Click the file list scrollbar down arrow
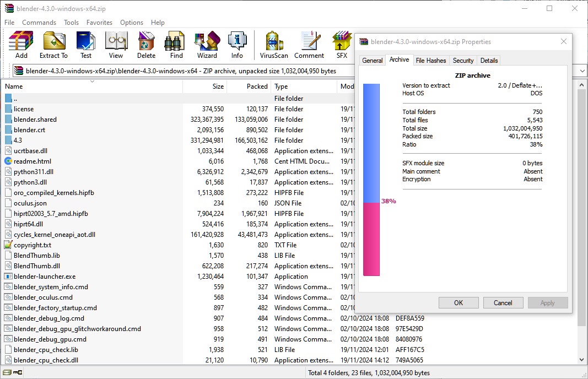Image resolution: width=588 pixels, height=379 pixels. [581, 360]
